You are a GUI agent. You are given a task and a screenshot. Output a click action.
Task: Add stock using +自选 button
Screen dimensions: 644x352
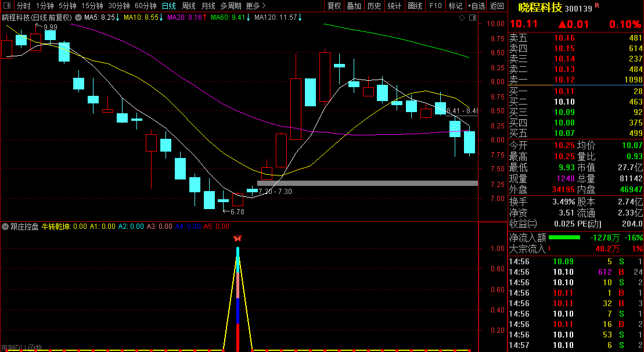476,6
